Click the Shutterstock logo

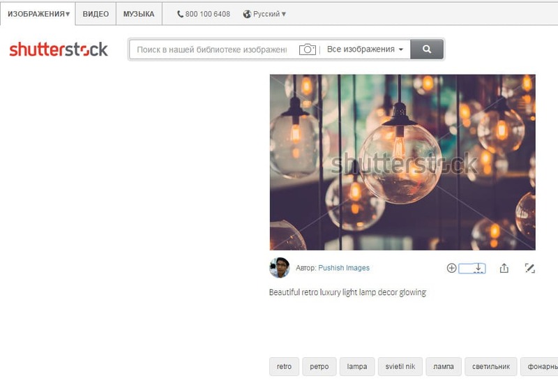click(59, 49)
